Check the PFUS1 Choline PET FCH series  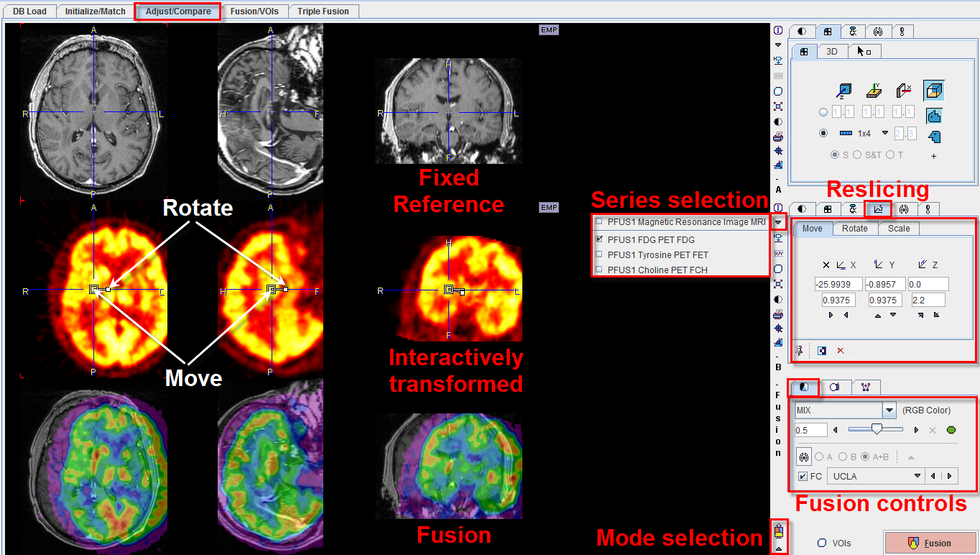coord(599,270)
